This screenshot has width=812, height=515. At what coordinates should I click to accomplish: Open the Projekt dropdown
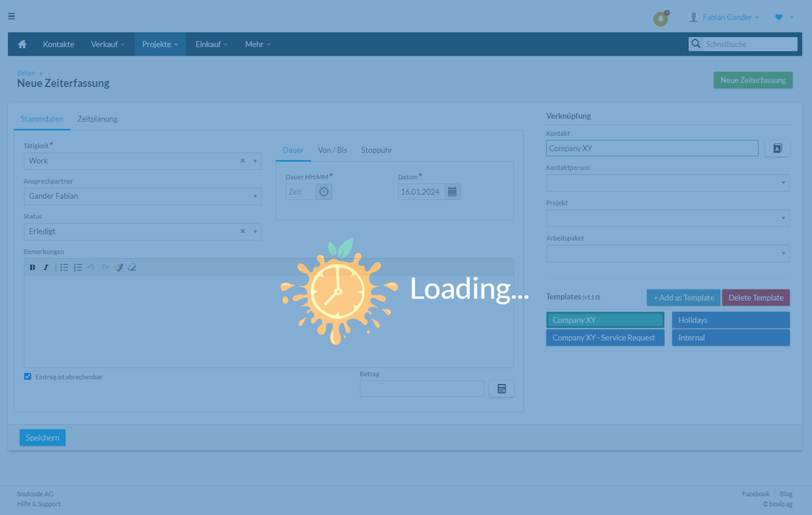click(782, 218)
